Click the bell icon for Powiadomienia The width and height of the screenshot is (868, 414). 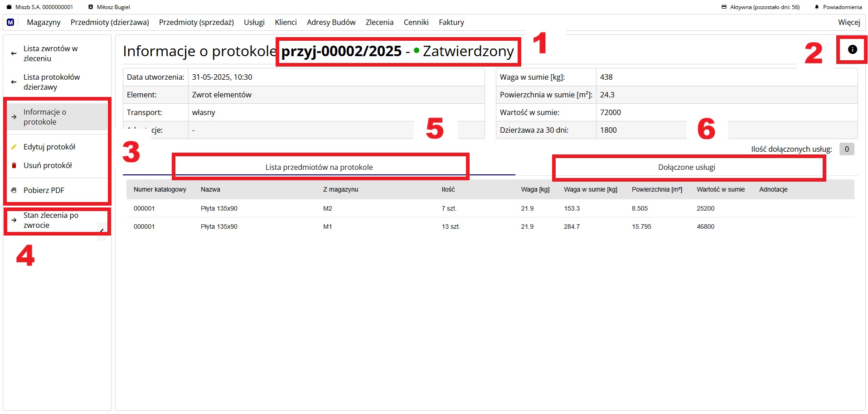[x=817, y=7]
